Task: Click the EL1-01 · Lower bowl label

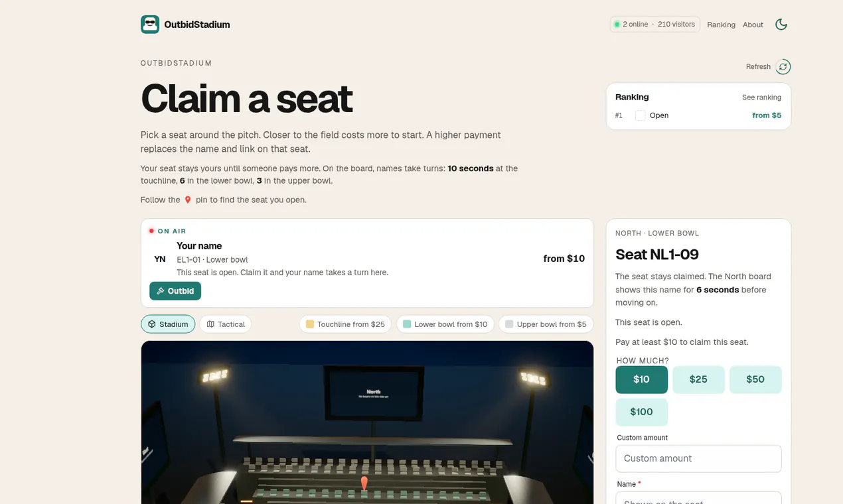Action: (212, 259)
